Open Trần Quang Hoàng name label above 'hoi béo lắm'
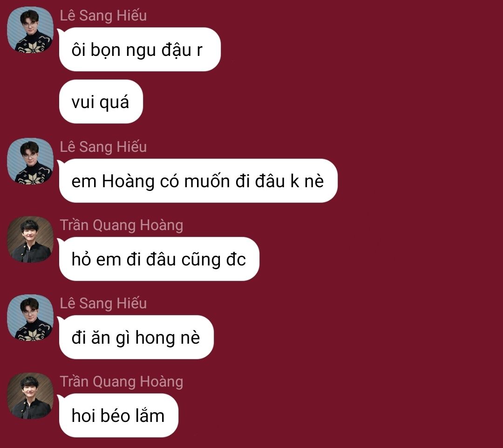Image resolution: width=503 pixels, height=448 pixels. pyautogui.click(x=122, y=381)
